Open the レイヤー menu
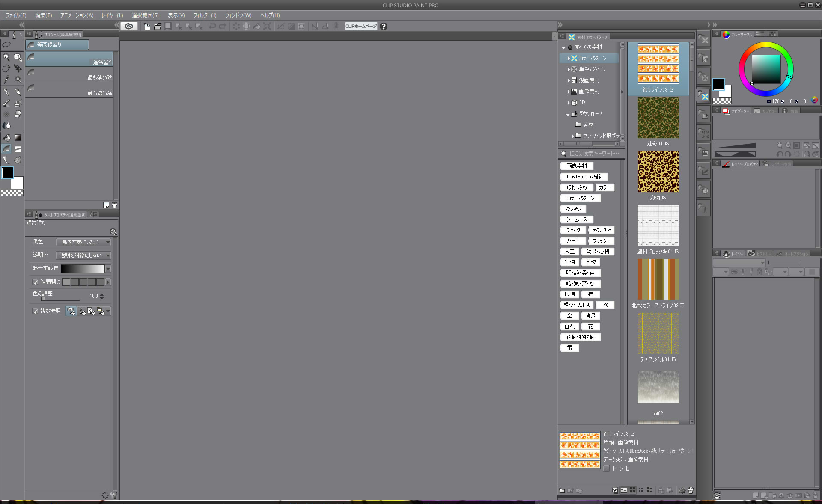 click(112, 15)
